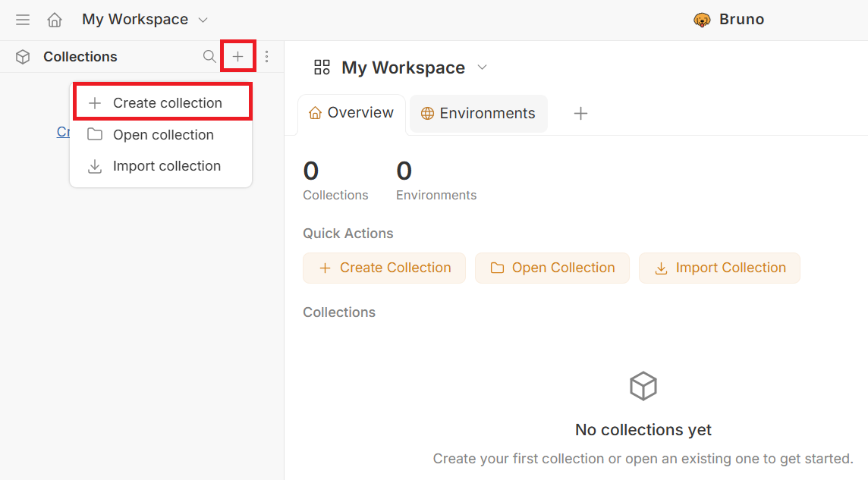
Task: Add a new tab with the plus icon
Action: 580,114
